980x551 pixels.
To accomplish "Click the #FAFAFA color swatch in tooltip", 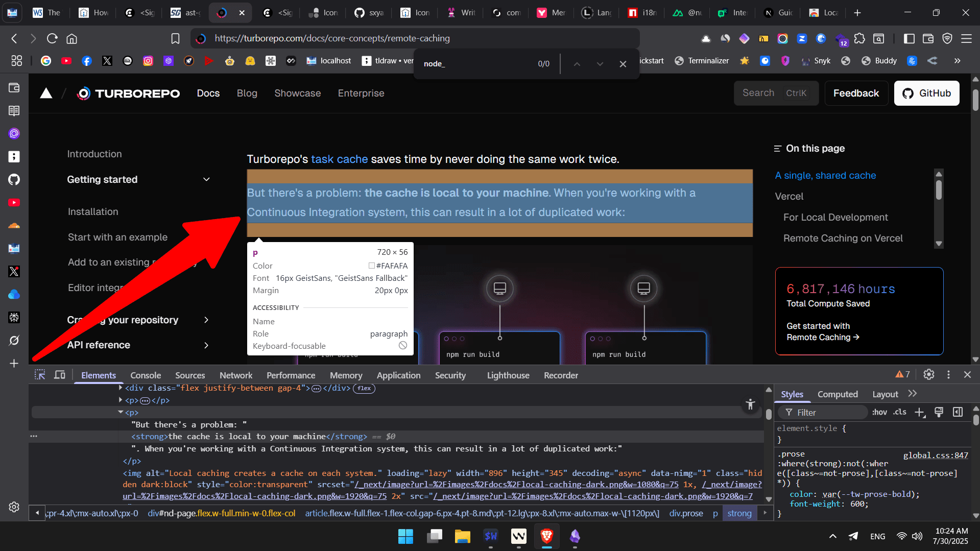I will click(372, 266).
